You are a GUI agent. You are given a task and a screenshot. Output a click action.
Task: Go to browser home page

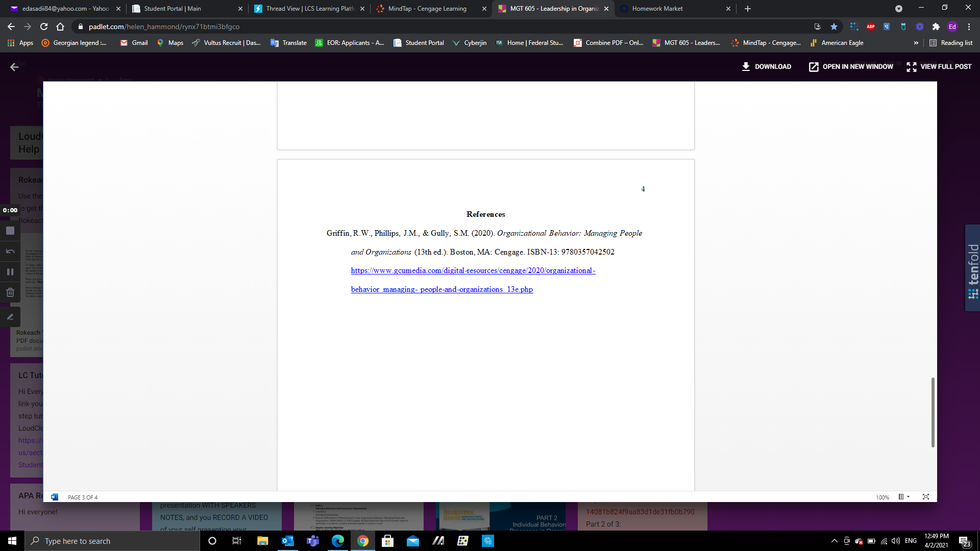[x=60, y=27]
